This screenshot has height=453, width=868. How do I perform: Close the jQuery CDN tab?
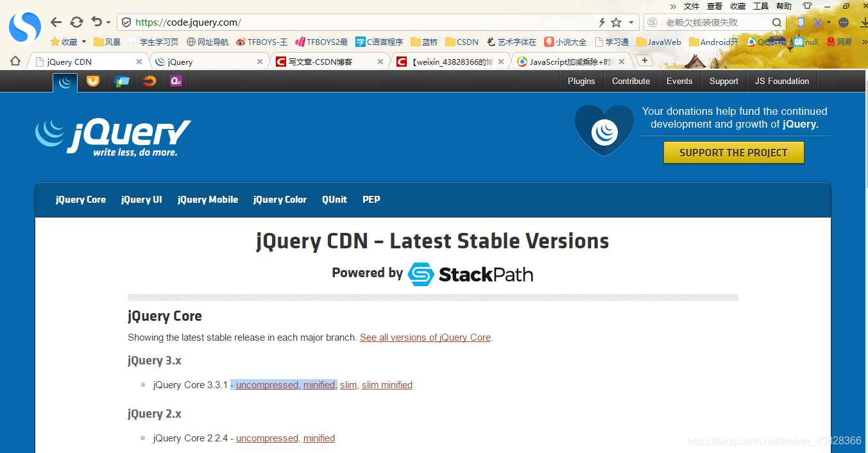139,62
